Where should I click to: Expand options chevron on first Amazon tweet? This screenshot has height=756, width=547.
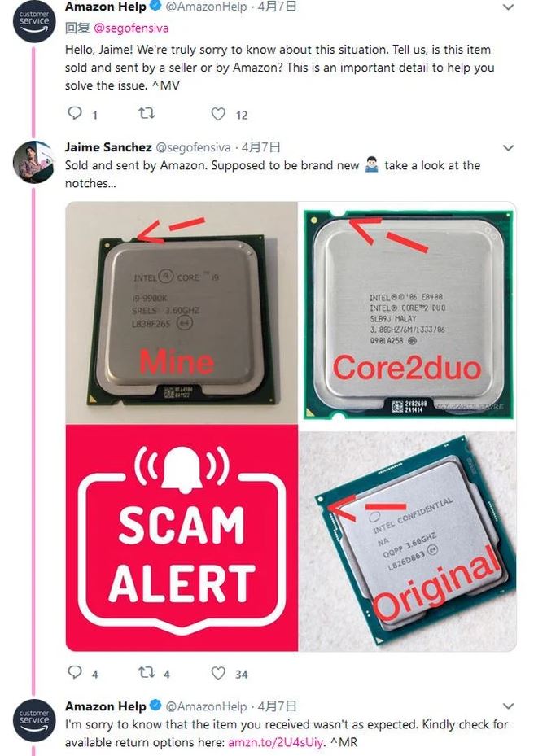tap(509, 7)
